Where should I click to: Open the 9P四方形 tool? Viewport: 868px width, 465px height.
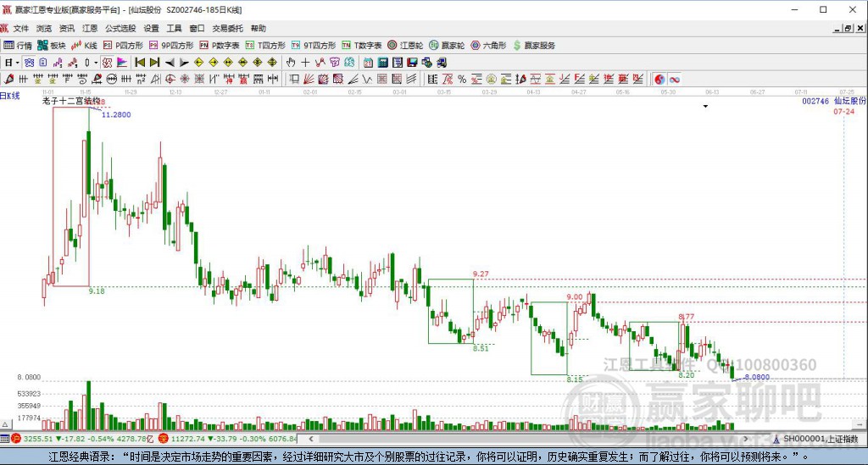pos(171,46)
